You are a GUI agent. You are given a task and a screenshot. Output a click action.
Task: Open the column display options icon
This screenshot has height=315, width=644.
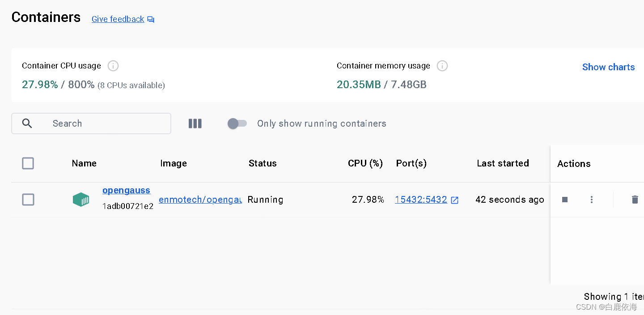click(195, 123)
